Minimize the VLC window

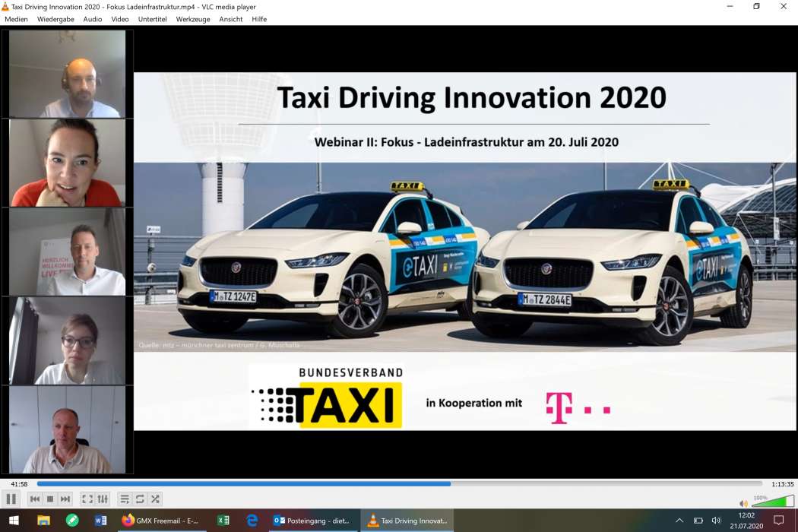pos(730,7)
